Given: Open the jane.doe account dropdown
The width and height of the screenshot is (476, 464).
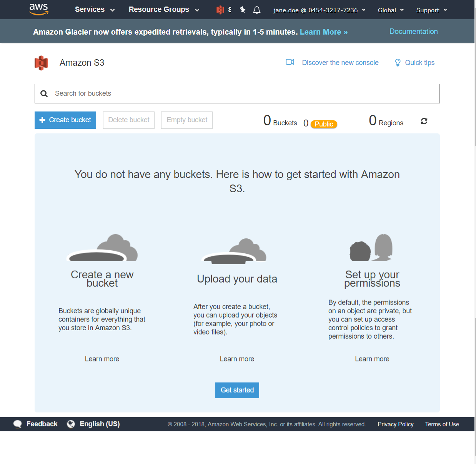Looking at the screenshot, I should [320, 10].
